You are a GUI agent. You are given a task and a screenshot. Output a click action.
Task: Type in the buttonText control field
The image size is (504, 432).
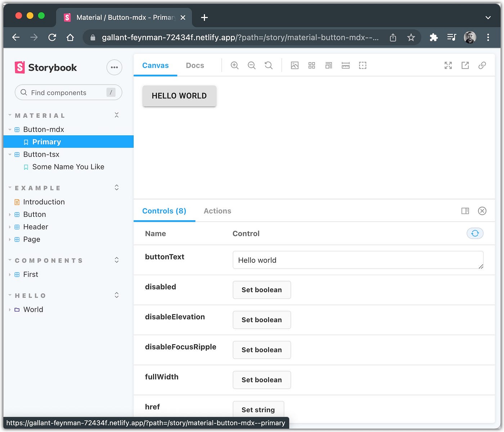[x=358, y=260]
